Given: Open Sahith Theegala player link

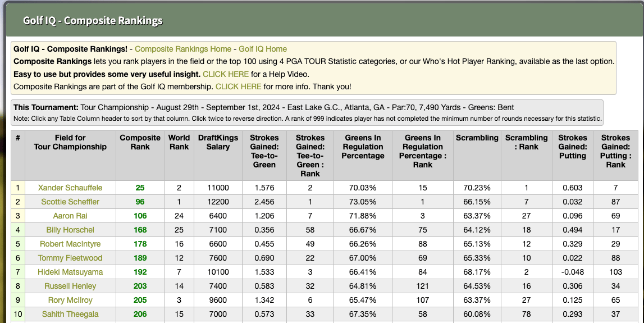Looking at the screenshot, I should tap(70, 314).
